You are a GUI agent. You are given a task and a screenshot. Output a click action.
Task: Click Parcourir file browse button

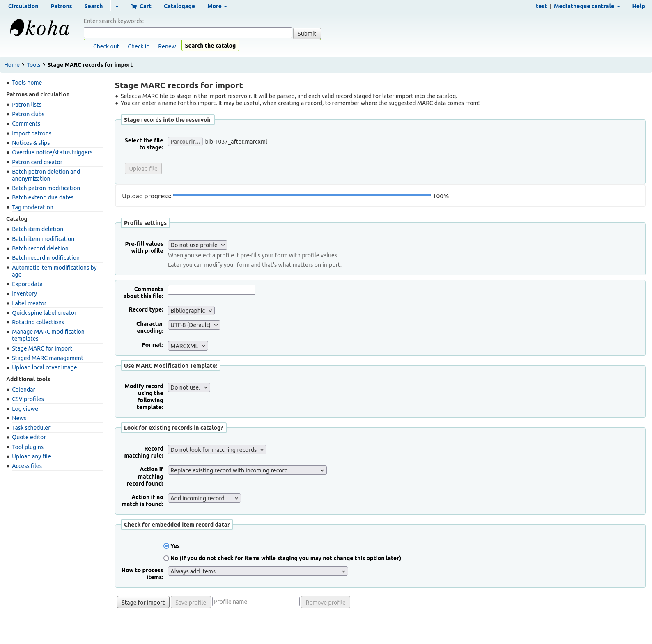pyautogui.click(x=185, y=142)
